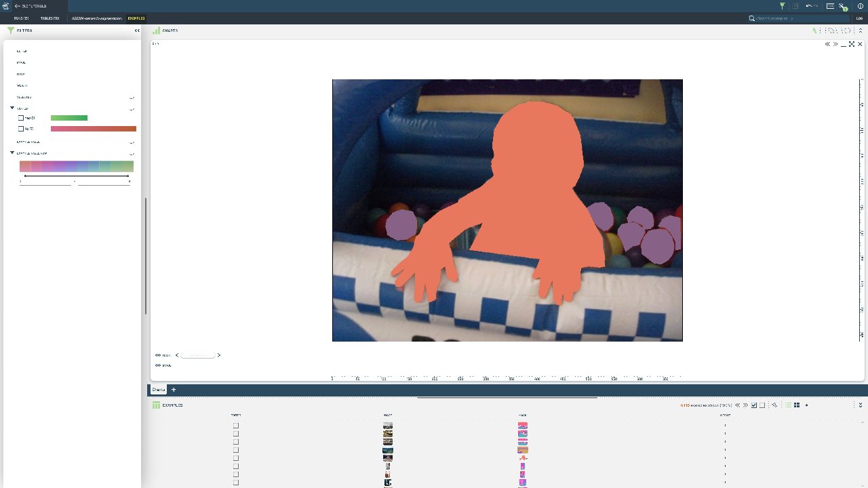Click the add new chart tab plus icon
The height and width of the screenshot is (488, 868).
(174, 390)
